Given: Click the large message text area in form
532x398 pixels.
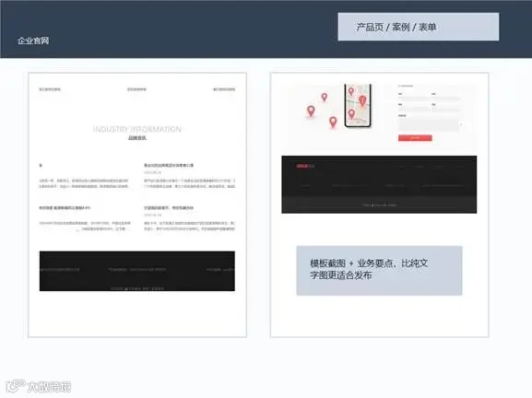Looking at the screenshot, I should (x=428, y=124).
